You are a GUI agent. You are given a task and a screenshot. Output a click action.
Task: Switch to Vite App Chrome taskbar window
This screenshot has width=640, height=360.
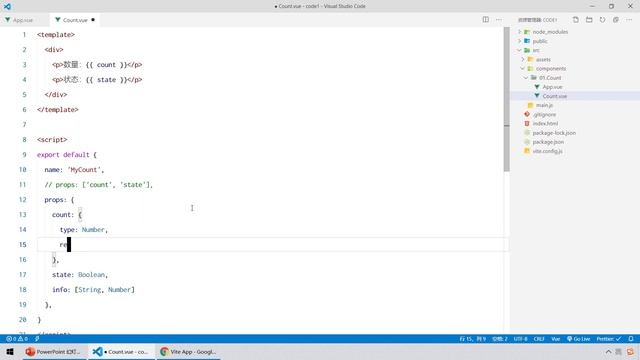pos(188,351)
